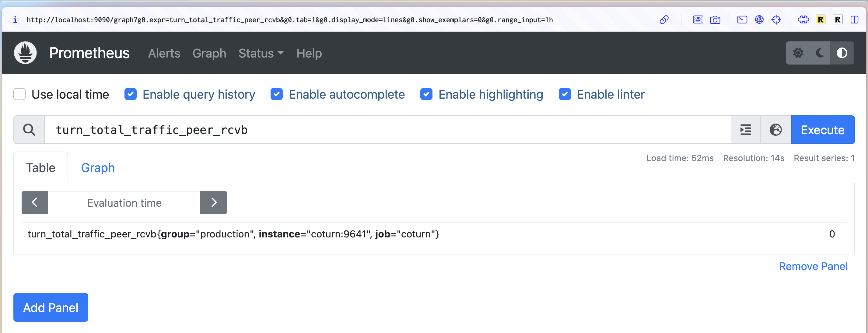Click the format expression icon
The height and width of the screenshot is (333, 868).
745,130
